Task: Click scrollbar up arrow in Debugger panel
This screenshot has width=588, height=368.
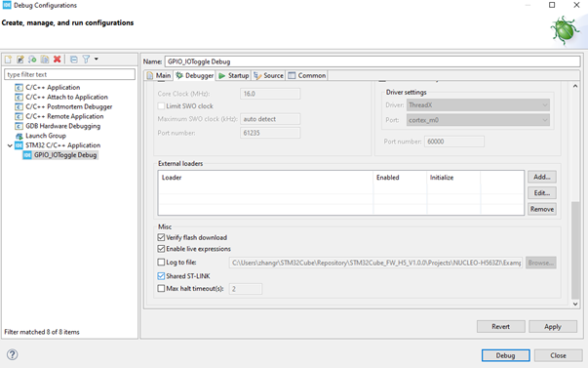Action: coord(575,86)
